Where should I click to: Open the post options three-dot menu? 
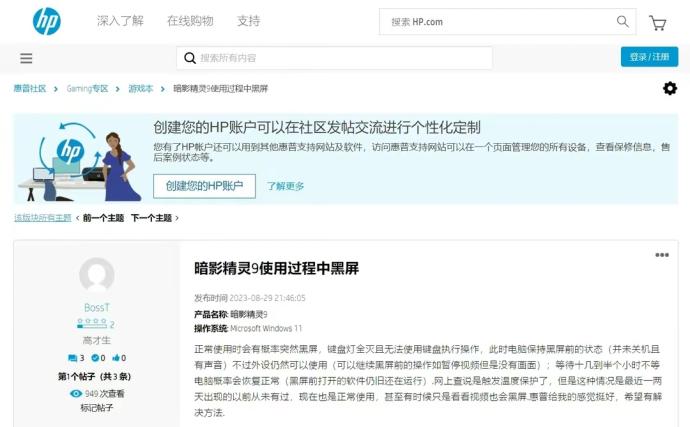click(x=662, y=255)
